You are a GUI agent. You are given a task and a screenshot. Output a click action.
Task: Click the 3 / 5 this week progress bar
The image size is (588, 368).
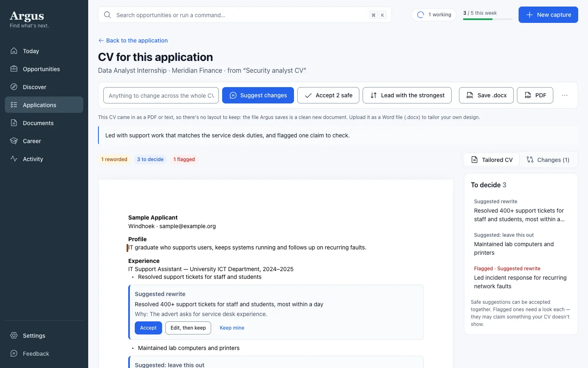coord(487,19)
